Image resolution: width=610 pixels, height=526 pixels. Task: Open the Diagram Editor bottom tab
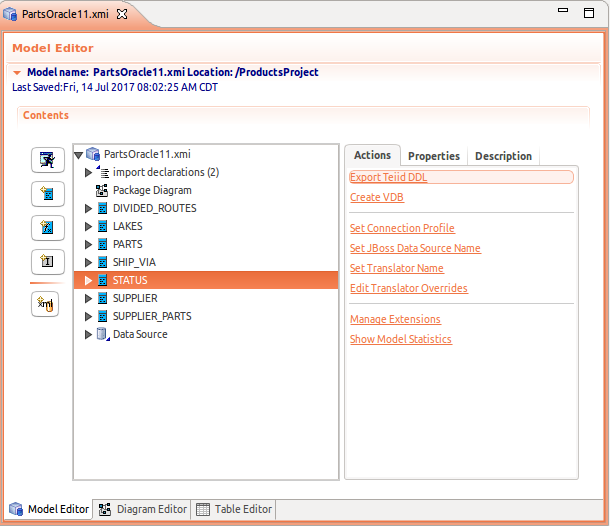tap(142, 509)
